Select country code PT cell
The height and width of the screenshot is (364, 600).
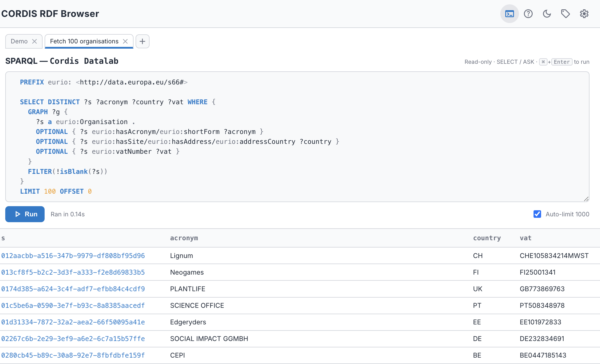[477, 305]
